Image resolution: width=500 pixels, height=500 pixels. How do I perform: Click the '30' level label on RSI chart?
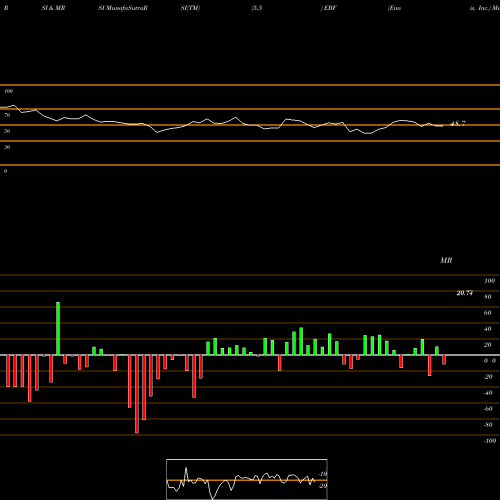(x=7, y=147)
